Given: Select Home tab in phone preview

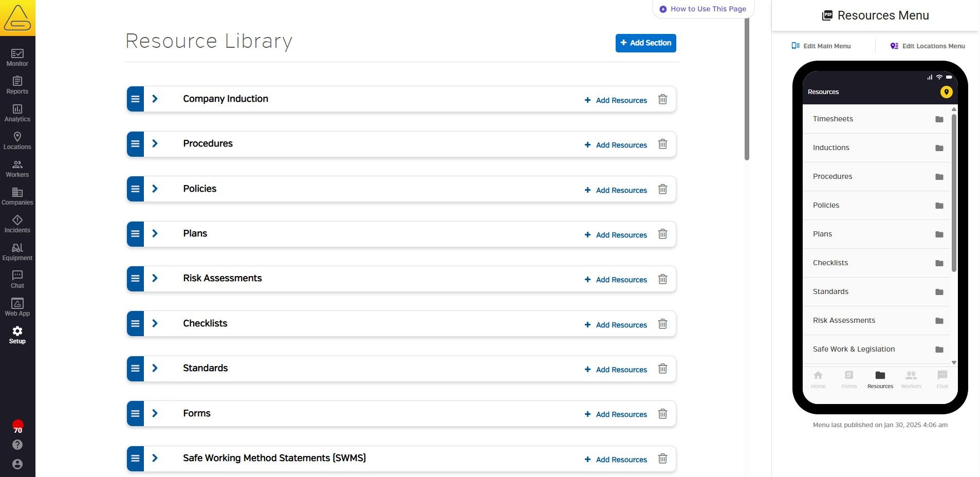Looking at the screenshot, I should (x=818, y=380).
